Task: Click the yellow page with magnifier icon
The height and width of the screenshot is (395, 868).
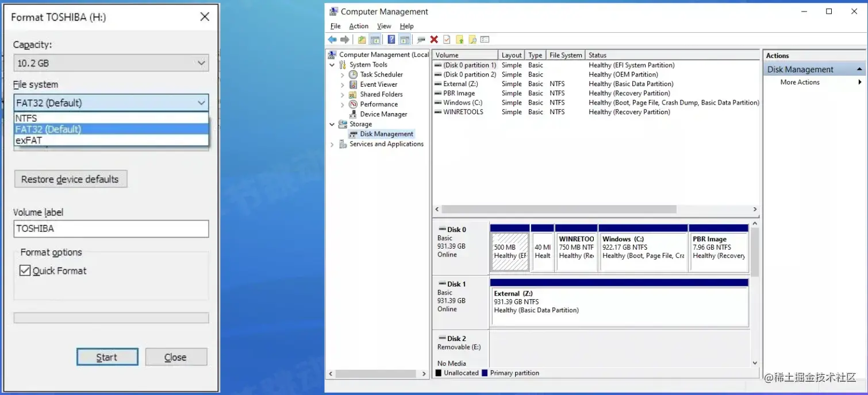Action: [x=473, y=40]
